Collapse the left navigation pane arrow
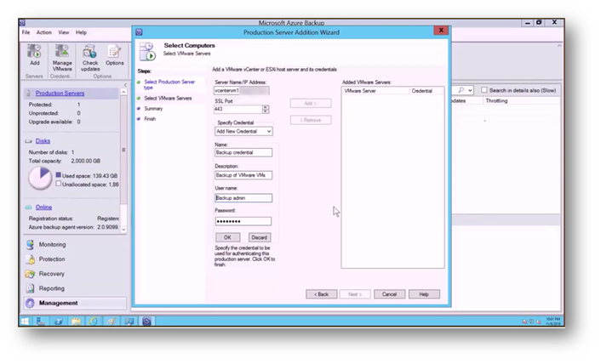 (x=125, y=84)
